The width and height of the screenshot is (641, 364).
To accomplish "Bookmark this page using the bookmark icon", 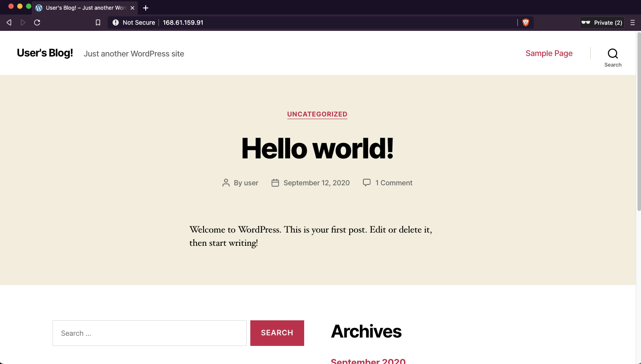I will click(98, 22).
